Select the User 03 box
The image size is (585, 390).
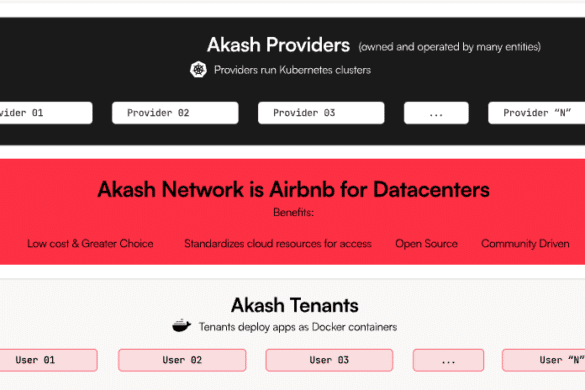point(329,360)
